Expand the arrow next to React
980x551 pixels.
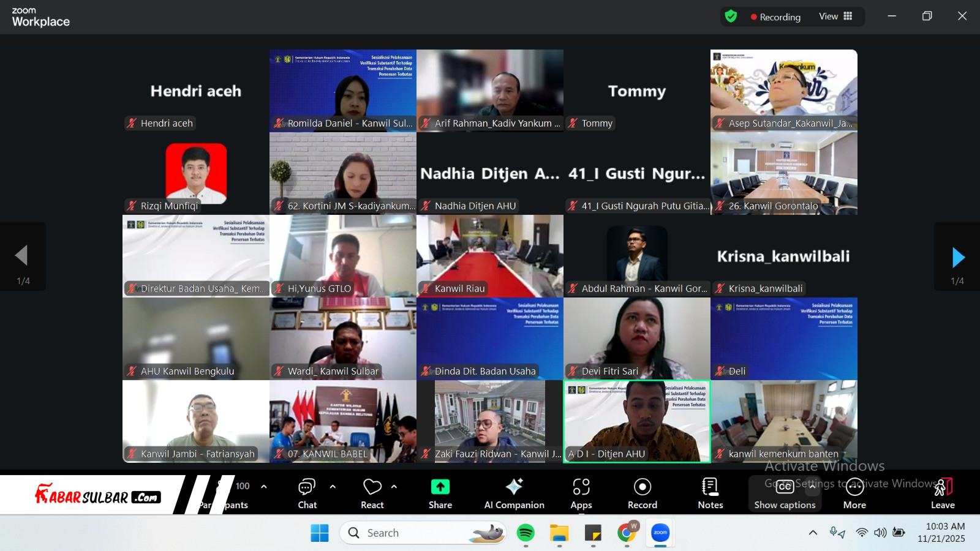(x=394, y=487)
